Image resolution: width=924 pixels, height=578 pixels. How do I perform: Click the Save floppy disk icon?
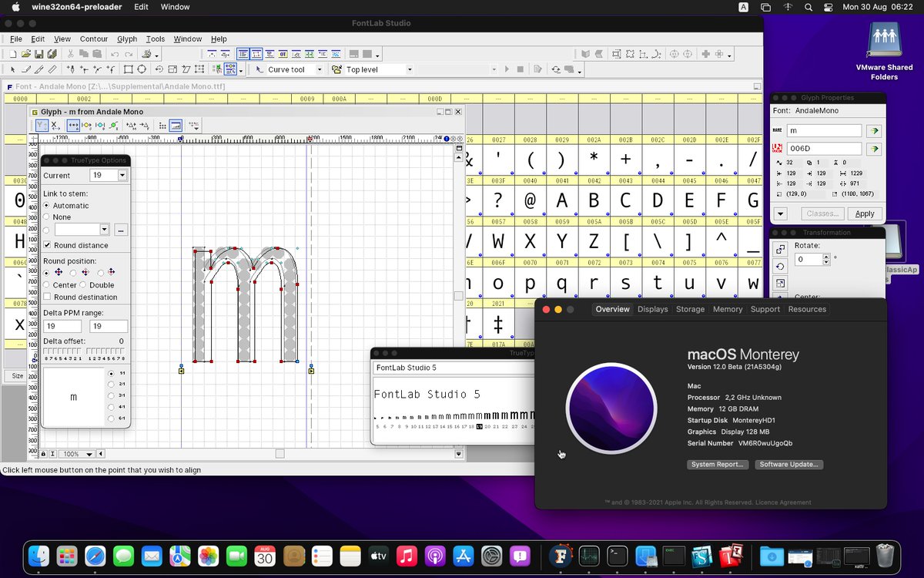38,54
